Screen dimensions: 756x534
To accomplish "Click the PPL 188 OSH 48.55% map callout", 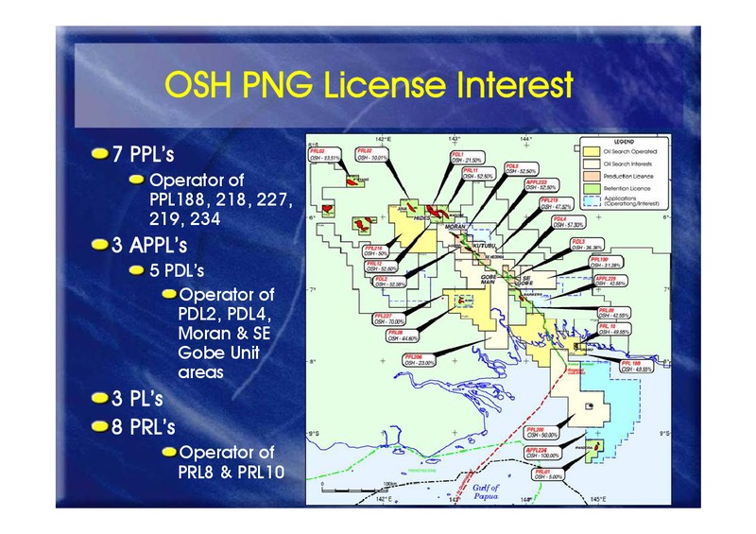I will point(636,366).
